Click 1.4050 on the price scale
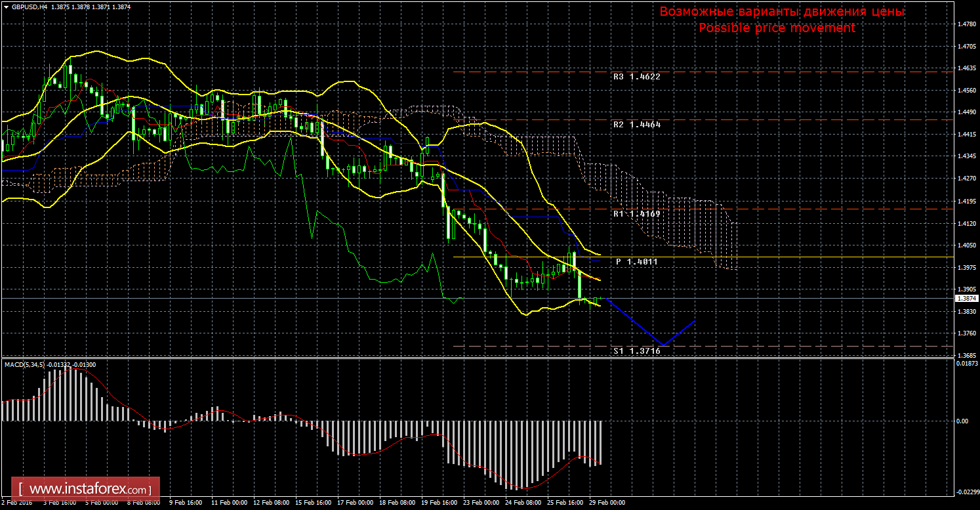The image size is (980, 510). [966, 245]
